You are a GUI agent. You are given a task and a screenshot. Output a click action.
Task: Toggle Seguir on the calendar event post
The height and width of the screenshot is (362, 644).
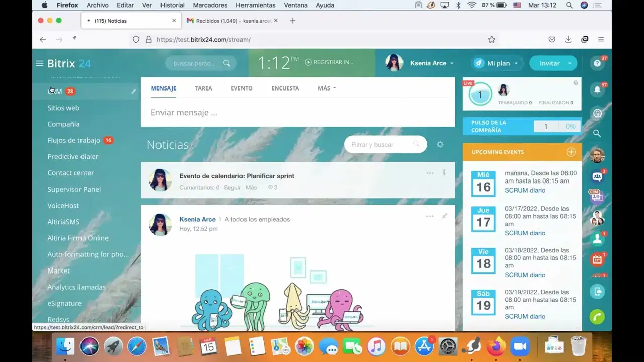coord(232,187)
